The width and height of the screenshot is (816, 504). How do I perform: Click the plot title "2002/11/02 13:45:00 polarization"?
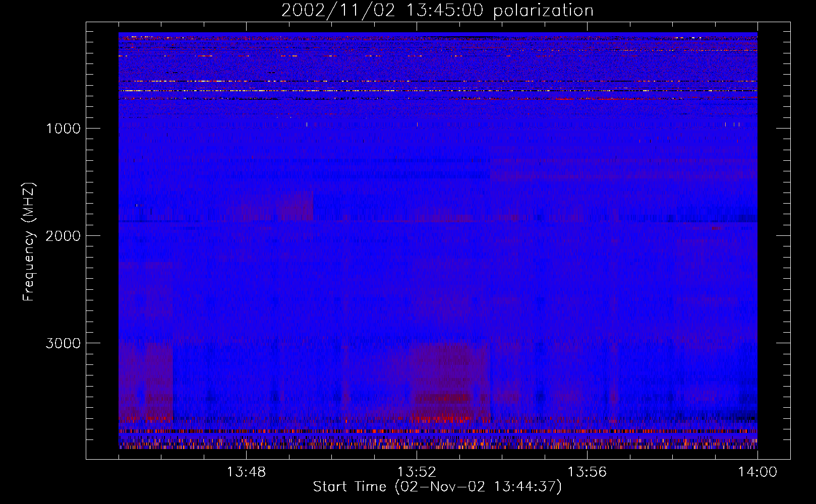(437, 11)
